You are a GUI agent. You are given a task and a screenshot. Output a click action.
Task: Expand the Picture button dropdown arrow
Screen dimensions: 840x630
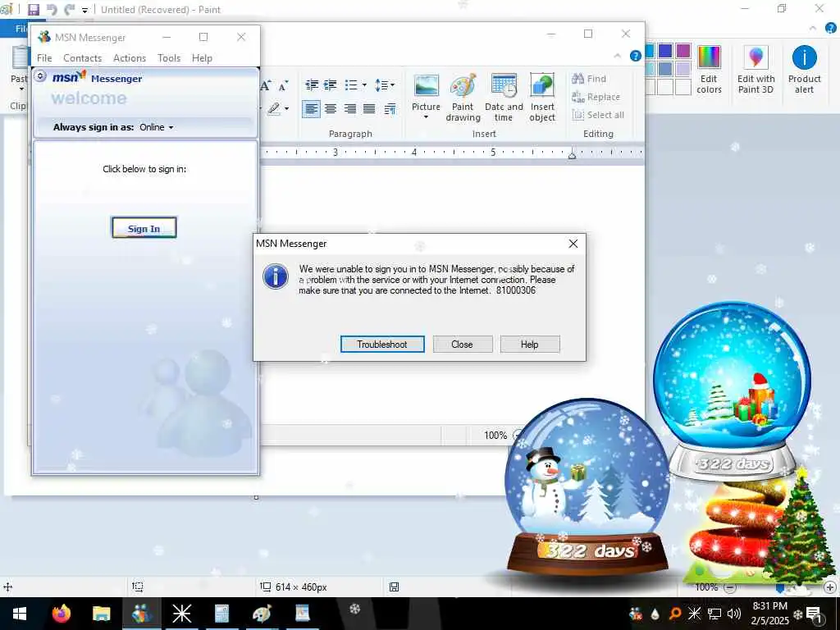click(x=426, y=117)
